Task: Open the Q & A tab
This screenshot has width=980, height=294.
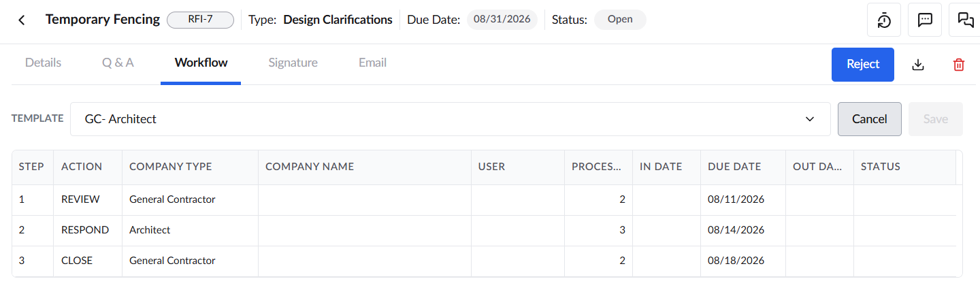Action: pyautogui.click(x=118, y=63)
